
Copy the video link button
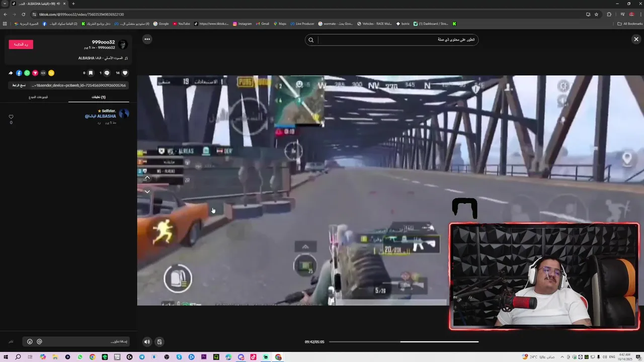(19, 85)
